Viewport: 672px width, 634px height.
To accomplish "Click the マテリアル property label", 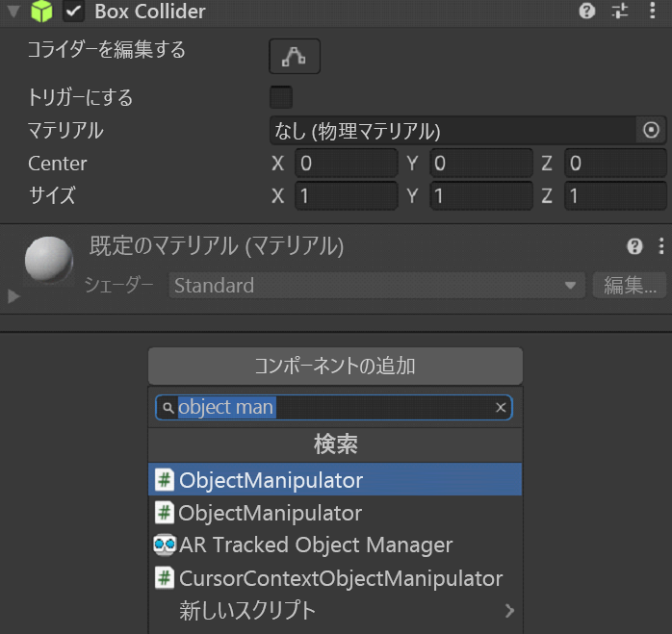I will (x=65, y=130).
